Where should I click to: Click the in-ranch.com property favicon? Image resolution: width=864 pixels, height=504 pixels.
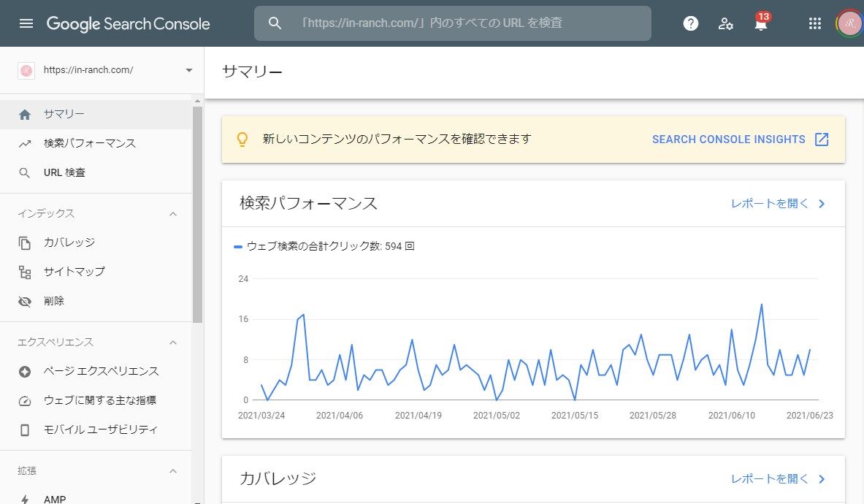pyautogui.click(x=26, y=71)
